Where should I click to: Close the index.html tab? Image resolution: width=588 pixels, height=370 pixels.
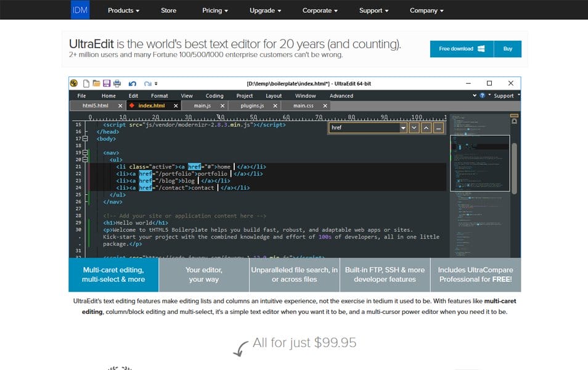coord(176,106)
